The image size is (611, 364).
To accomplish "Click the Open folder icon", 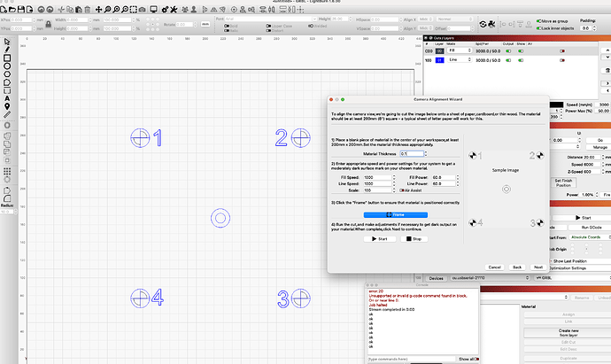I will (x=12, y=10).
